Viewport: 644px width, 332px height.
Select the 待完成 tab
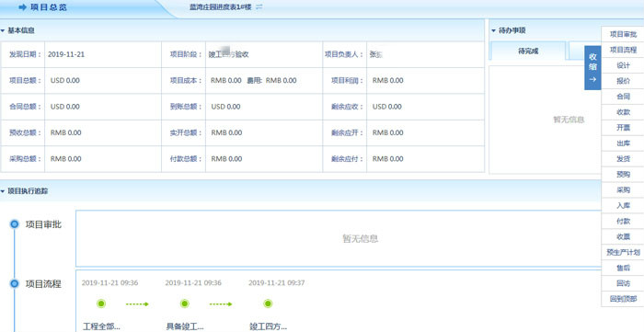coord(528,52)
